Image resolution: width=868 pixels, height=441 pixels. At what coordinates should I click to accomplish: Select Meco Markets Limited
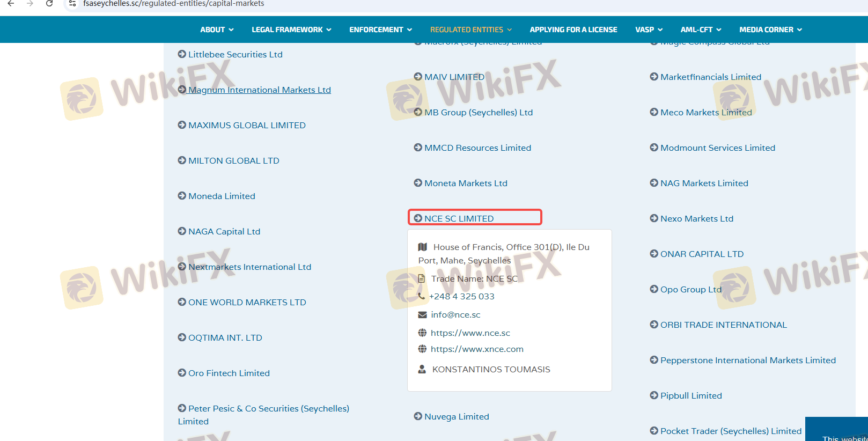tap(706, 112)
